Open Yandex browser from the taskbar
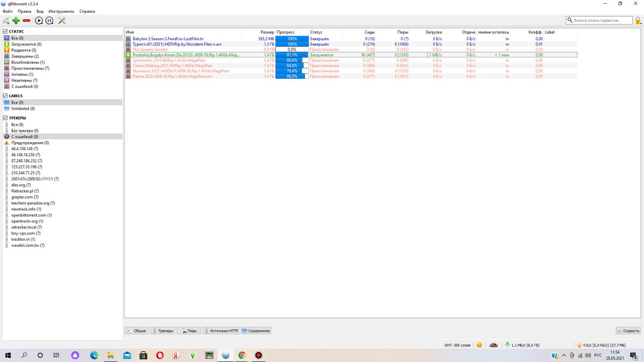 point(176,355)
